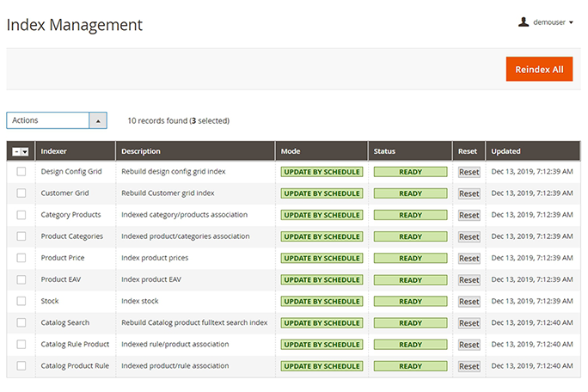The height and width of the screenshot is (392, 588).
Task: Click the Update by Schedule badge for Stock
Action: coord(322,302)
